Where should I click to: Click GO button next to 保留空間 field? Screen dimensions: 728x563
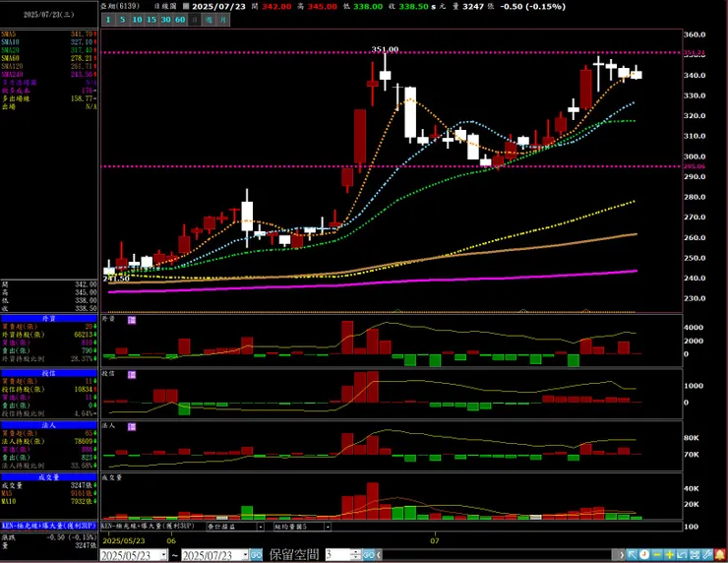tap(368, 555)
